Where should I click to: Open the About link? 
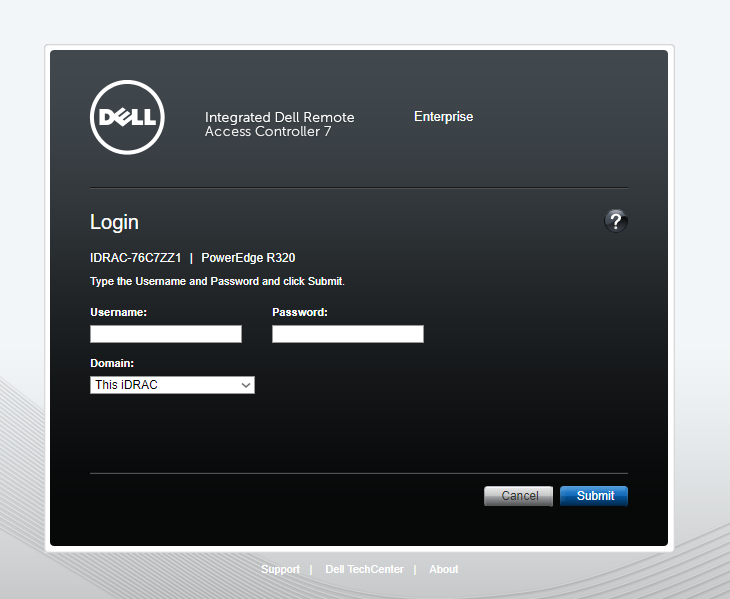[x=444, y=569]
